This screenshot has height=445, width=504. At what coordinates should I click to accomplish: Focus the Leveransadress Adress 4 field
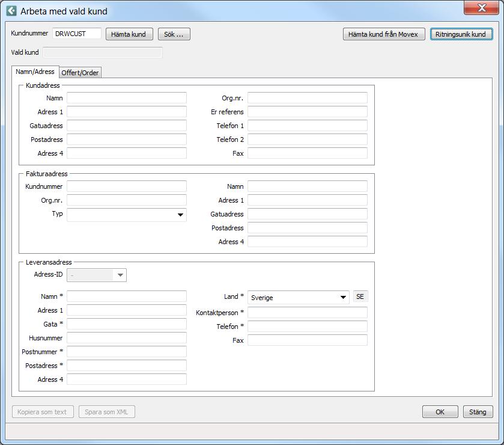click(x=127, y=379)
